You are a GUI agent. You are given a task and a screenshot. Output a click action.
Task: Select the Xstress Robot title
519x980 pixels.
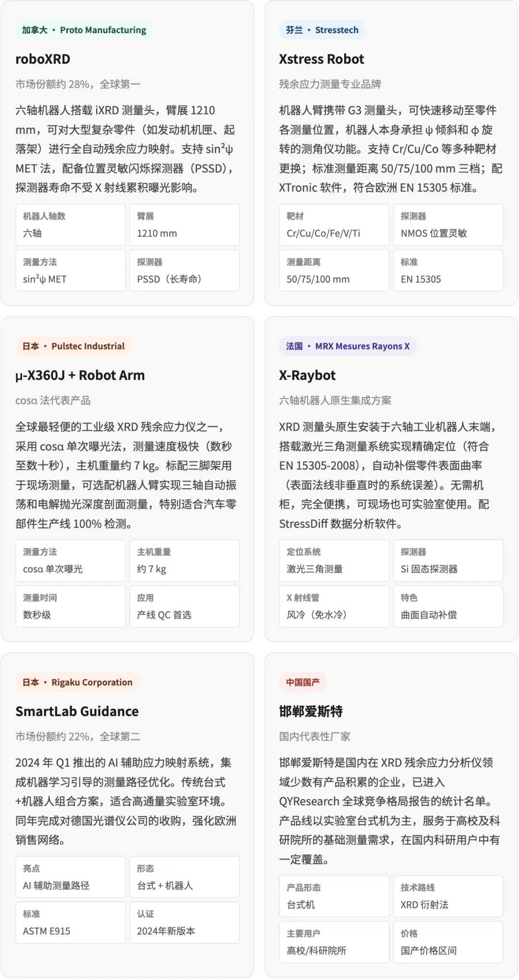click(x=321, y=59)
